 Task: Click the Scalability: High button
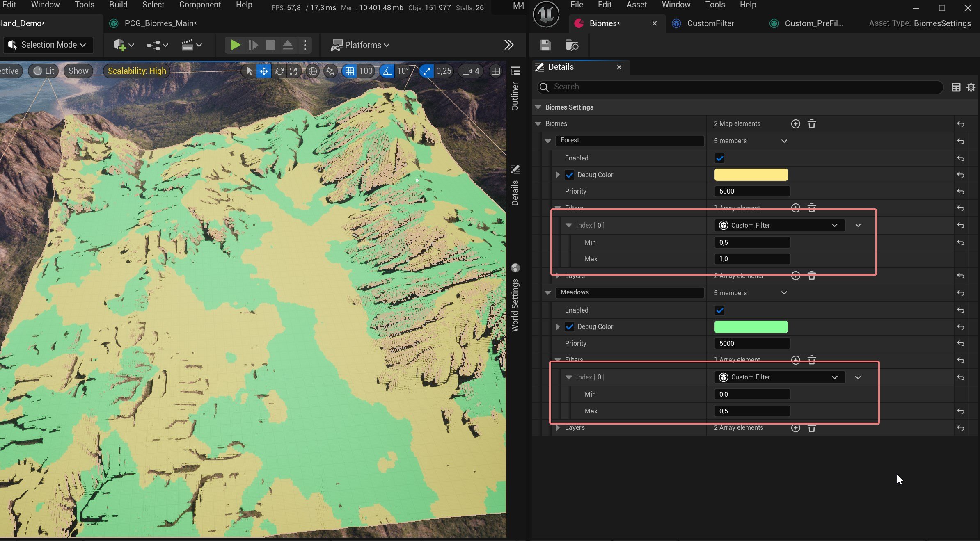coord(137,71)
